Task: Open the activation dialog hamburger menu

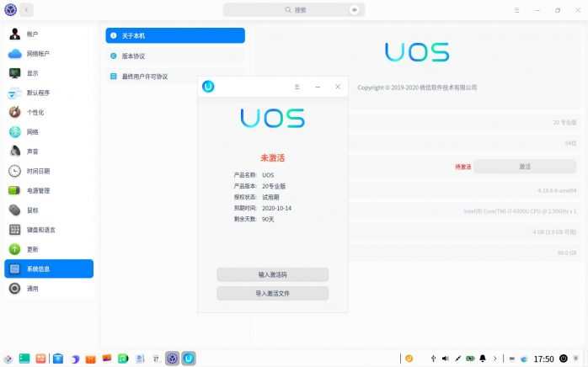Action: [x=297, y=87]
